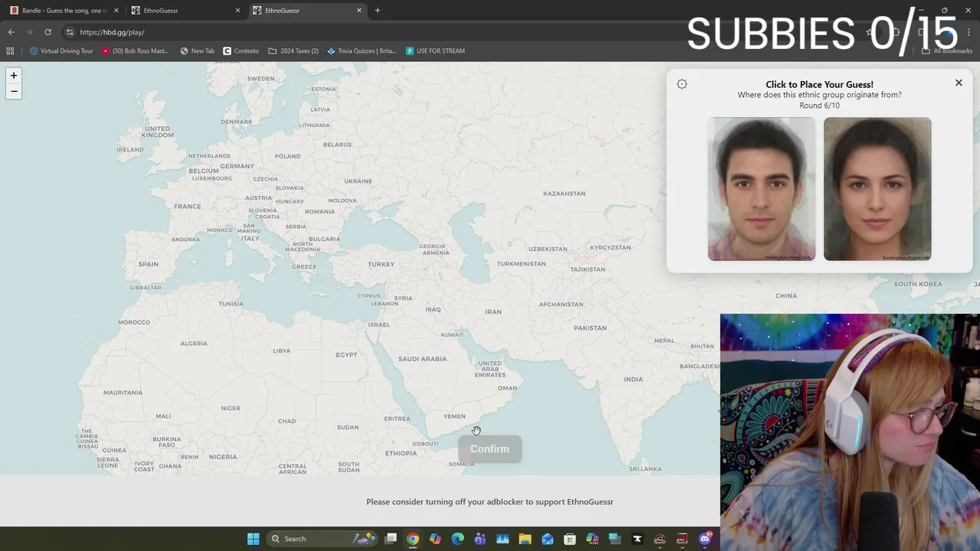Open the Photos app from taskbar
This screenshot has height=551, width=980.
pos(502,539)
